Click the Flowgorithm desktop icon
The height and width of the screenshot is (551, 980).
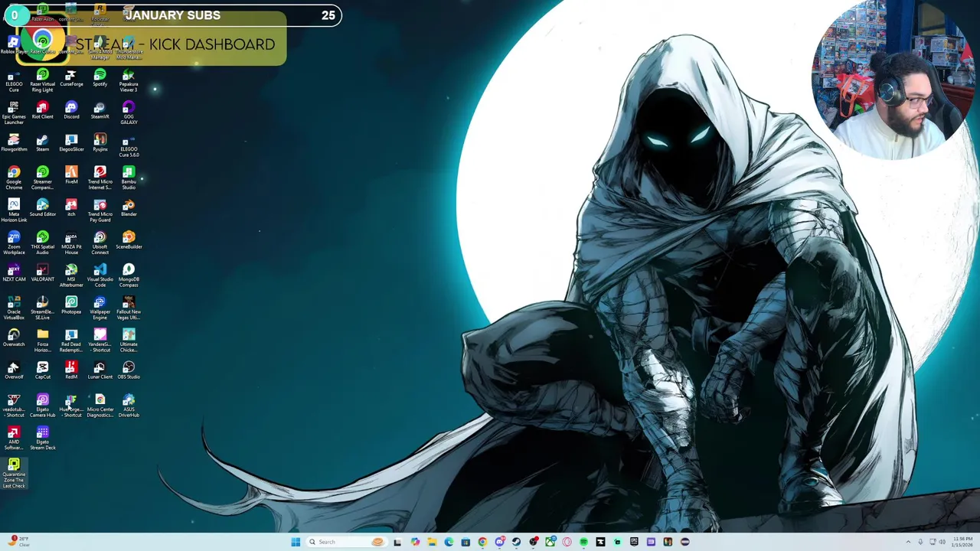(14, 143)
